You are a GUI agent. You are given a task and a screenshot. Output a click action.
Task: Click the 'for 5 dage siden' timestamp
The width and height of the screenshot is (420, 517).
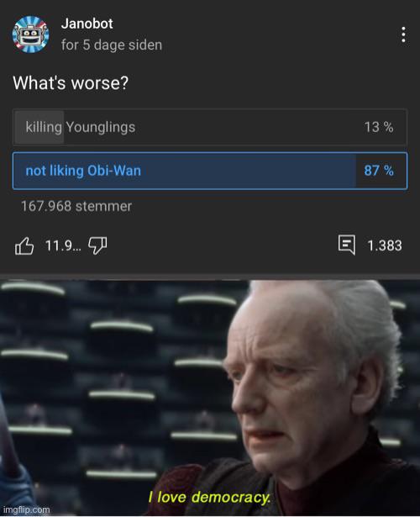click(x=112, y=45)
